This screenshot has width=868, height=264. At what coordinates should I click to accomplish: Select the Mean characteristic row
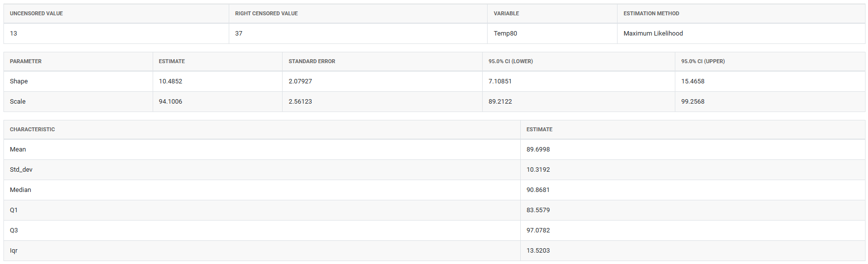coord(18,150)
